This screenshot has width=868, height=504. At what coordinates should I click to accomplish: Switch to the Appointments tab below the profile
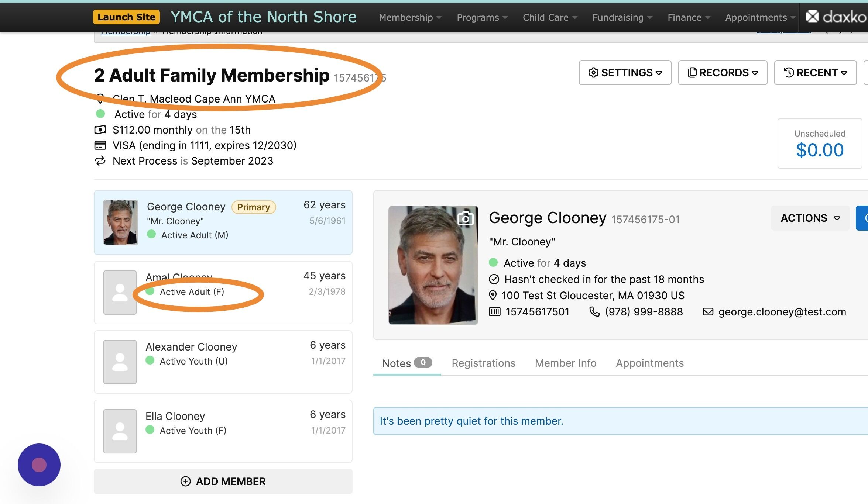click(x=650, y=363)
